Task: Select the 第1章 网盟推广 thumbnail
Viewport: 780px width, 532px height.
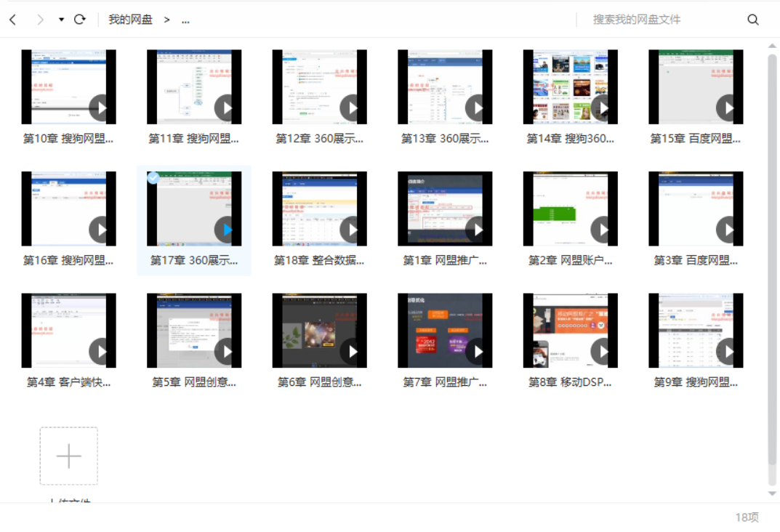Action: (445, 209)
